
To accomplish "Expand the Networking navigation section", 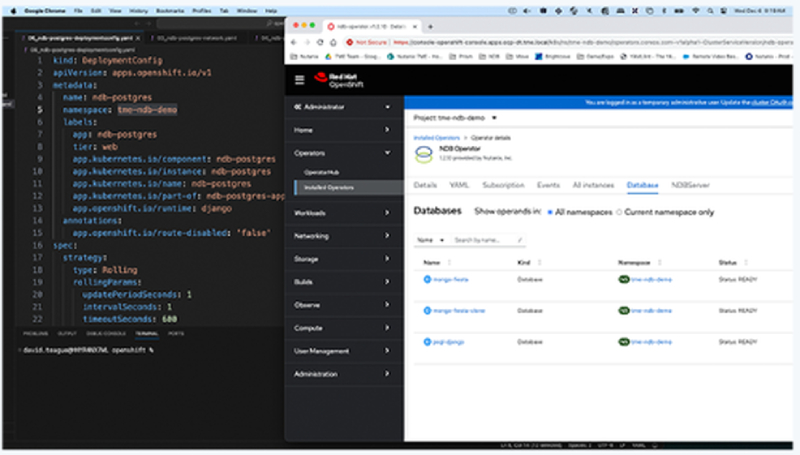I will point(344,236).
